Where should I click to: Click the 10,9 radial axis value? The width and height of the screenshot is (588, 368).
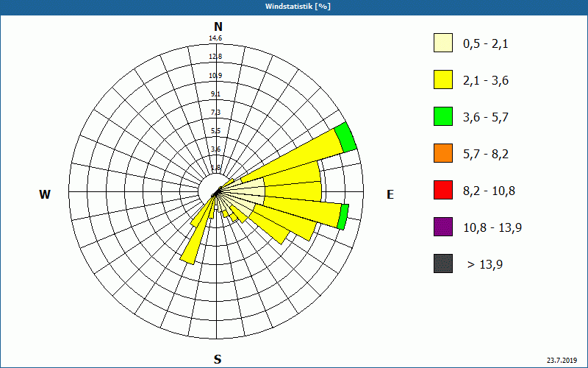click(x=215, y=76)
